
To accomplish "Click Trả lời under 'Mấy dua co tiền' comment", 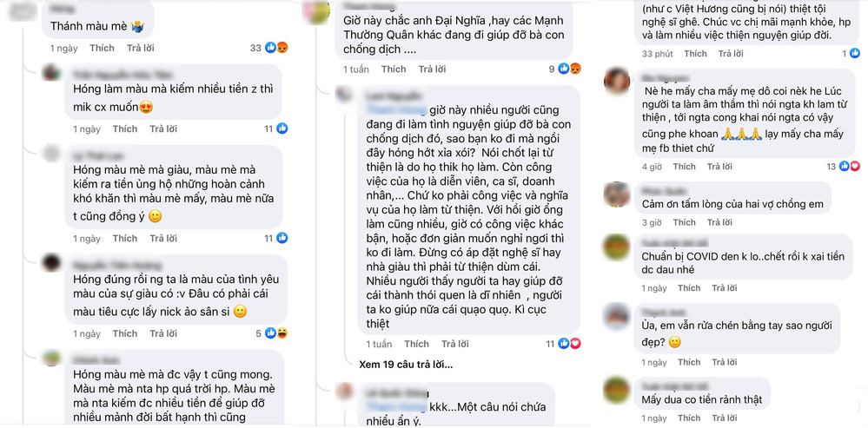I will pyautogui.click(x=726, y=418).
